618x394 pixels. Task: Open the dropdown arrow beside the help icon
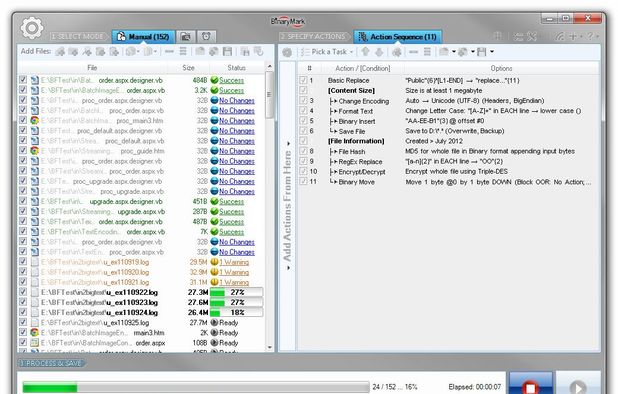coord(598,36)
